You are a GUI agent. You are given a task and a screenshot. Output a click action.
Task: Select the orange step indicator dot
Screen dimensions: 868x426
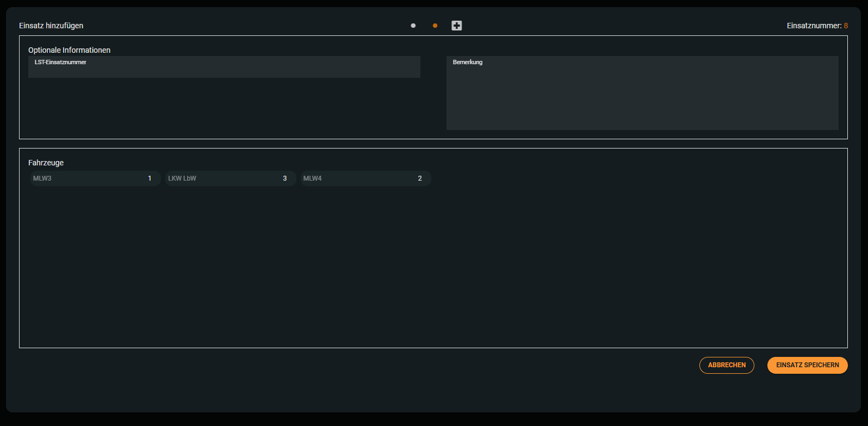point(435,26)
